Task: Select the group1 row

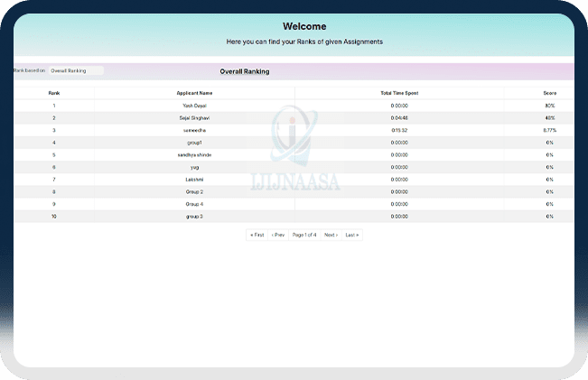Action: (x=194, y=143)
